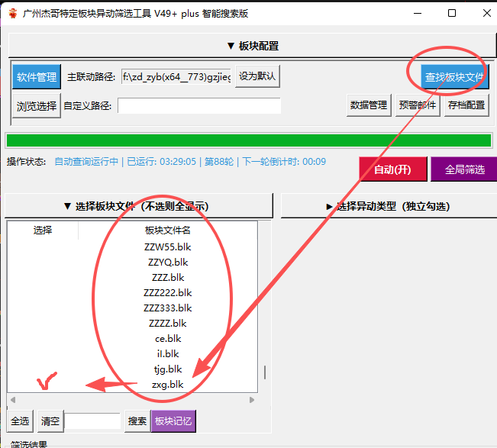Open 浏览选择 to browse a path
The image size is (497, 448).
37,105
